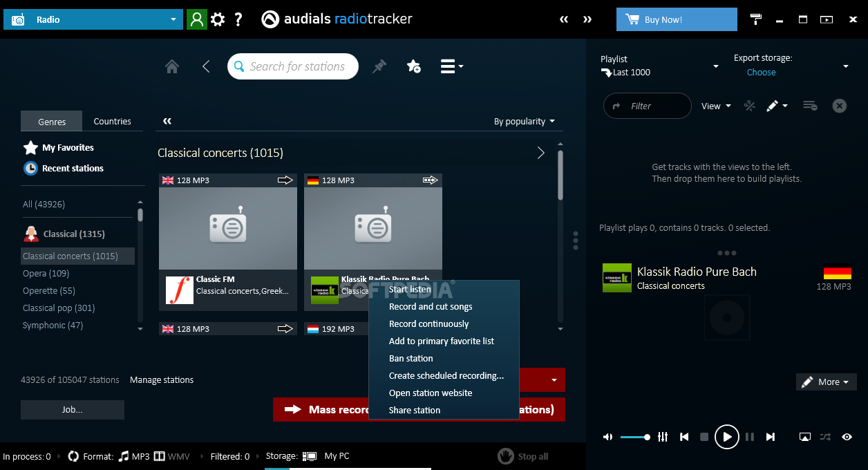This screenshot has height=470, width=868.
Task: Select the Symphonic (47) genre
Action: point(53,325)
